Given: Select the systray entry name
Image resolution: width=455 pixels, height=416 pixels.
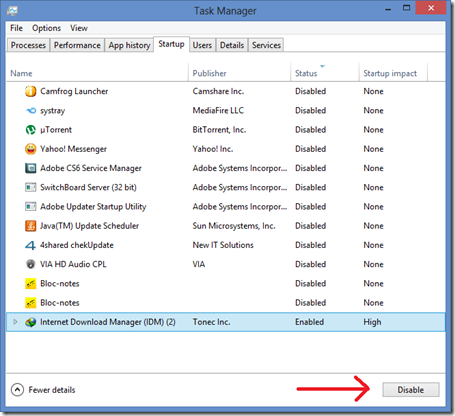Looking at the screenshot, I should 52,111.
